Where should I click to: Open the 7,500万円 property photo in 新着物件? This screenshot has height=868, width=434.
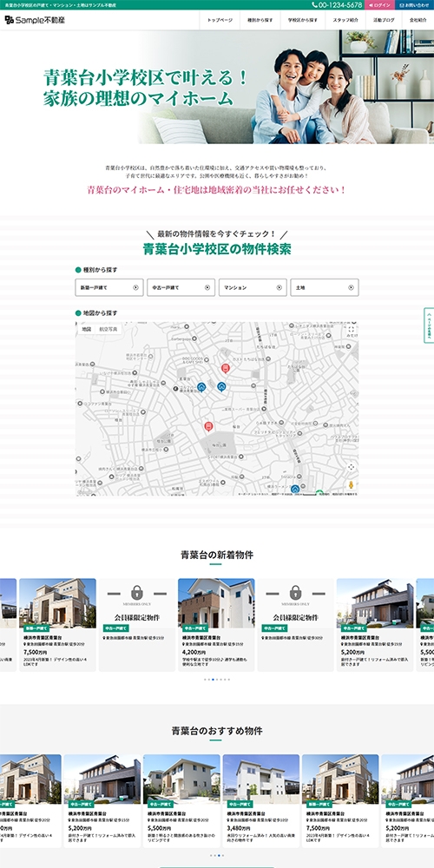(57, 603)
